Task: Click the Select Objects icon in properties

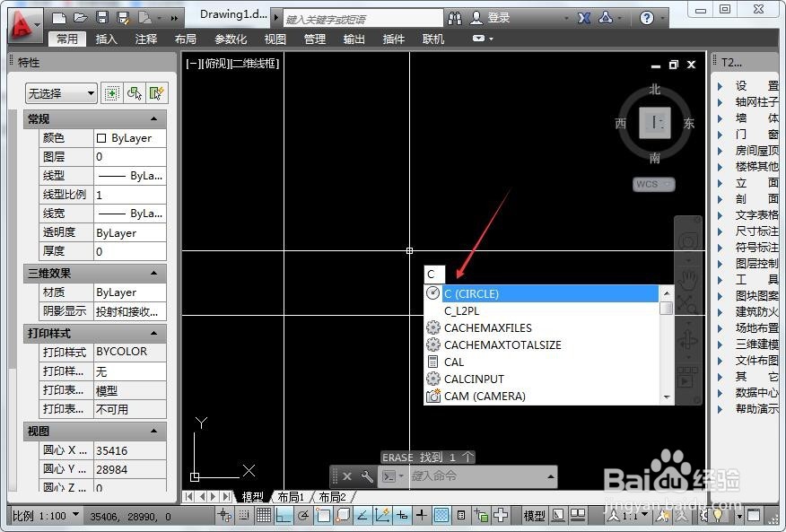Action: [x=134, y=93]
